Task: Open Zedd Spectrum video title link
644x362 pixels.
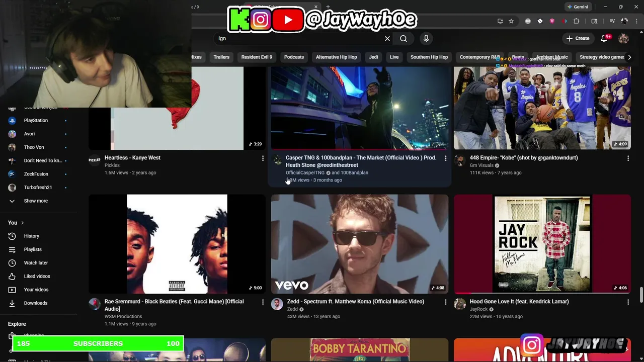Action: [x=355, y=302]
